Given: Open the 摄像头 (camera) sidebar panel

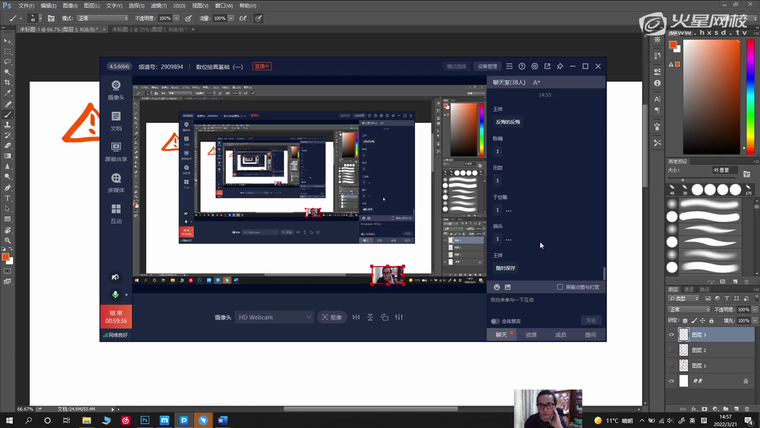Looking at the screenshot, I should 116,90.
